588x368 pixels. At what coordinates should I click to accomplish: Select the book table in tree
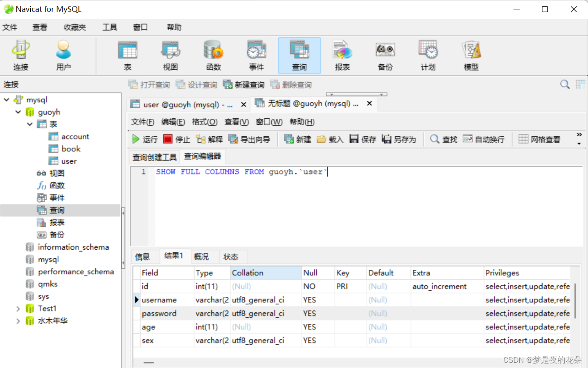(65, 149)
